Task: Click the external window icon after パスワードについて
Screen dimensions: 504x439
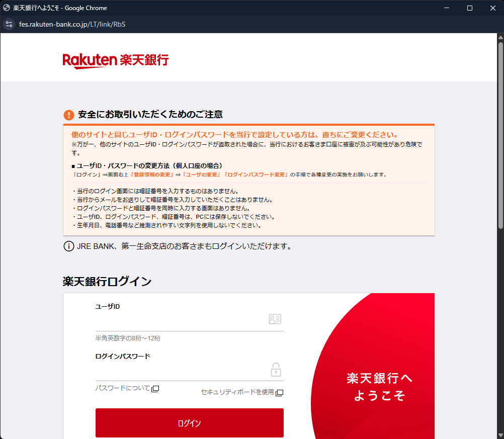Action: [155, 389]
